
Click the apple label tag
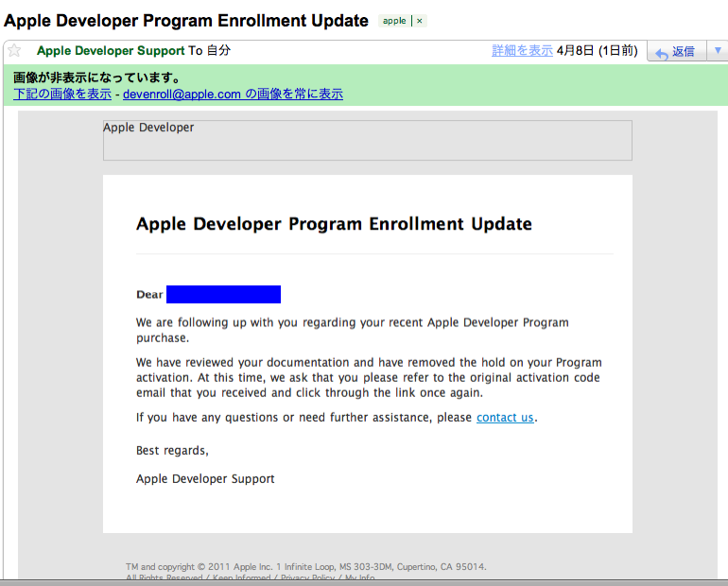coord(394,21)
